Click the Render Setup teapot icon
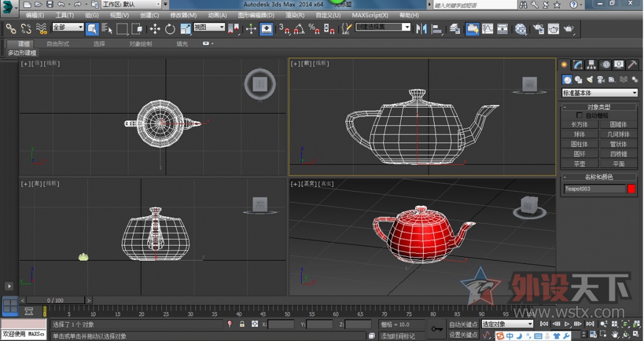644x341 pixels. 538,29
